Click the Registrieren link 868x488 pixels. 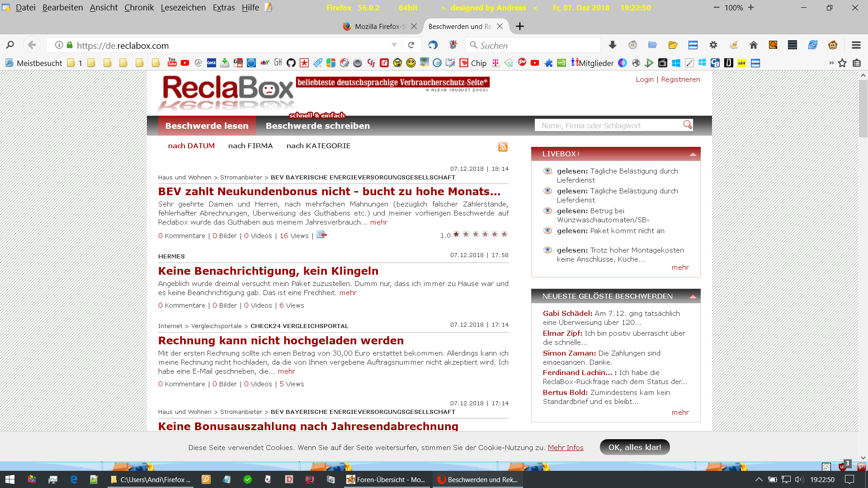(680, 80)
